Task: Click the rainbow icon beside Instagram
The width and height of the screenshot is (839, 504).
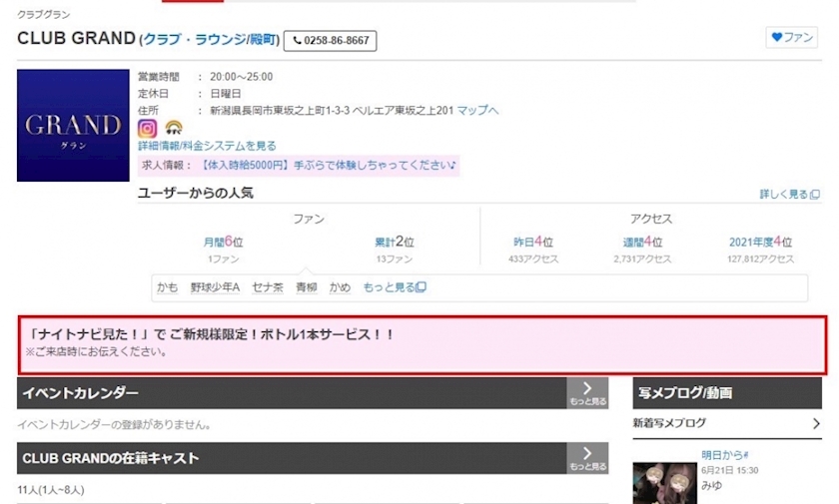Action: pyautogui.click(x=174, y=128)
